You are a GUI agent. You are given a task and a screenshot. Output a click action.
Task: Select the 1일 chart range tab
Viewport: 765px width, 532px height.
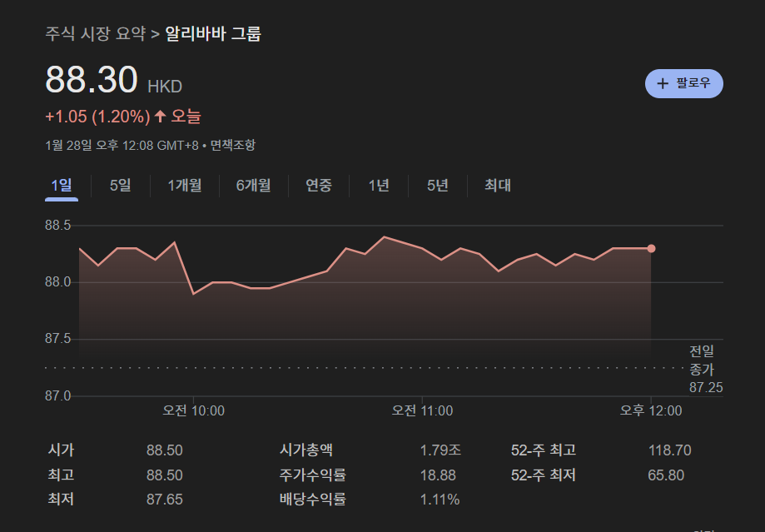pyautogui.click(x=62, y=186)
